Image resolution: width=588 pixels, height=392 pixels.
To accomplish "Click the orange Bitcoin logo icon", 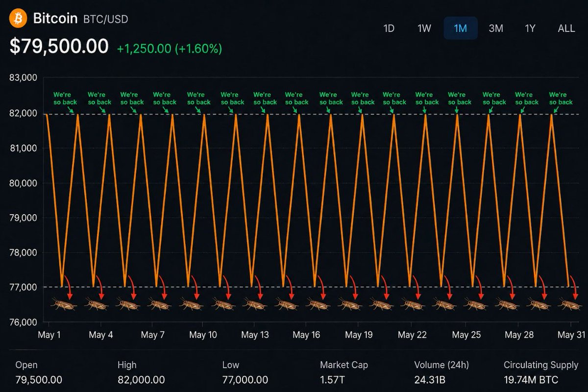I will click(x=19, y=19).
